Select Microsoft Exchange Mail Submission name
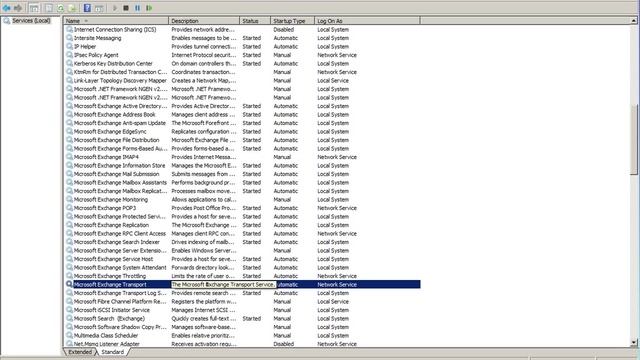The image size is (640, 360). click(116, 174)
